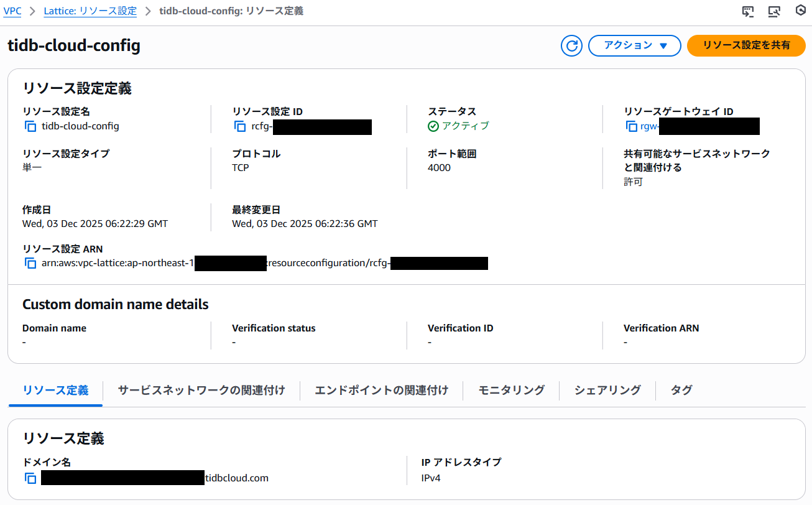Image resolution: width=812 pixels, height=505 pixels.
Task: Switch to the モニタリング tab
Action: point(511,390)
